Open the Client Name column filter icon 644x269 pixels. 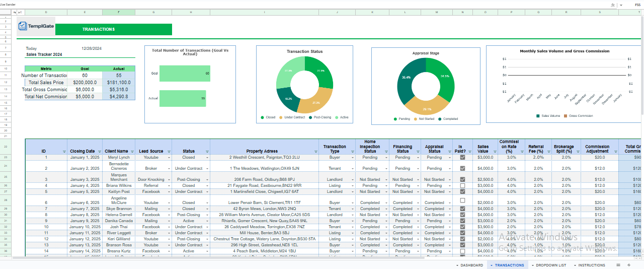click(x=132, y=151)
